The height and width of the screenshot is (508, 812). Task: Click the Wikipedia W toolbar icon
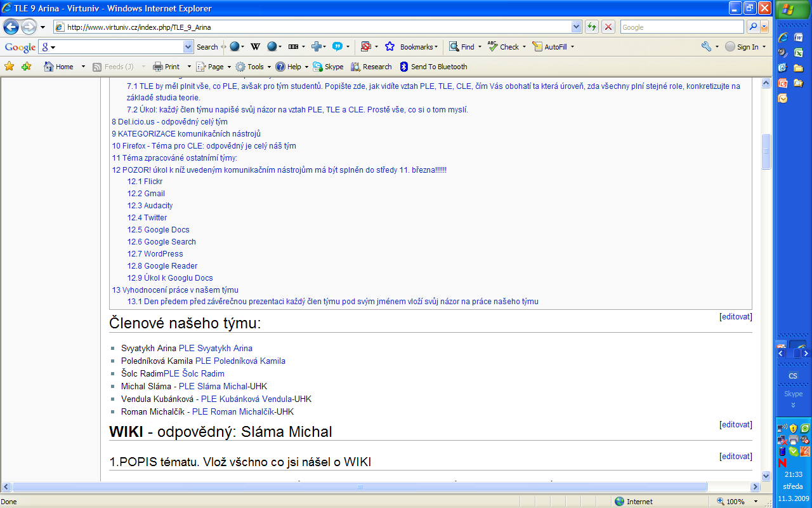tap(255, 47)
